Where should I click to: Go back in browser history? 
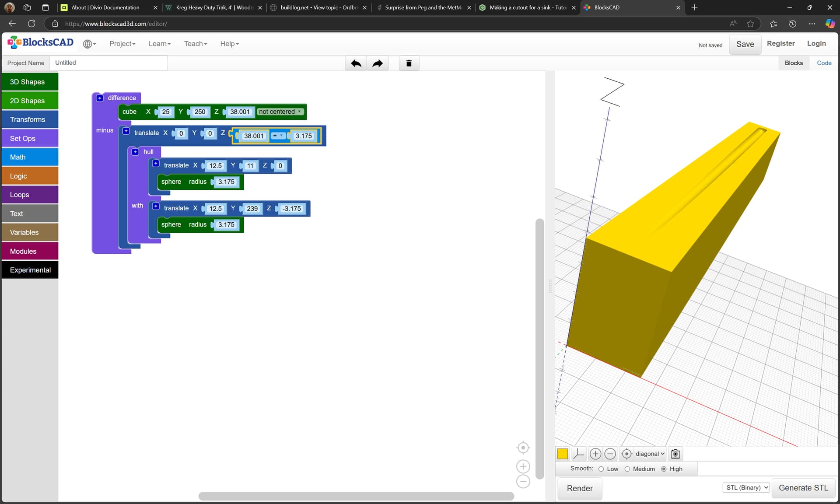click(x=12, y=24)
